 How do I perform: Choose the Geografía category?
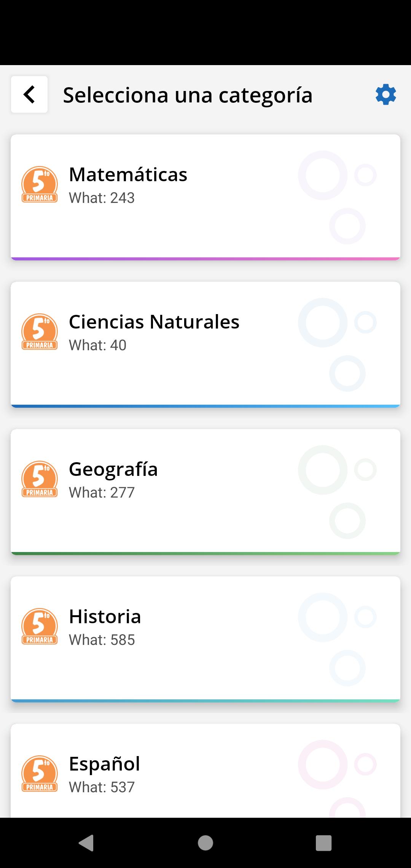click(x=113, y=469)
